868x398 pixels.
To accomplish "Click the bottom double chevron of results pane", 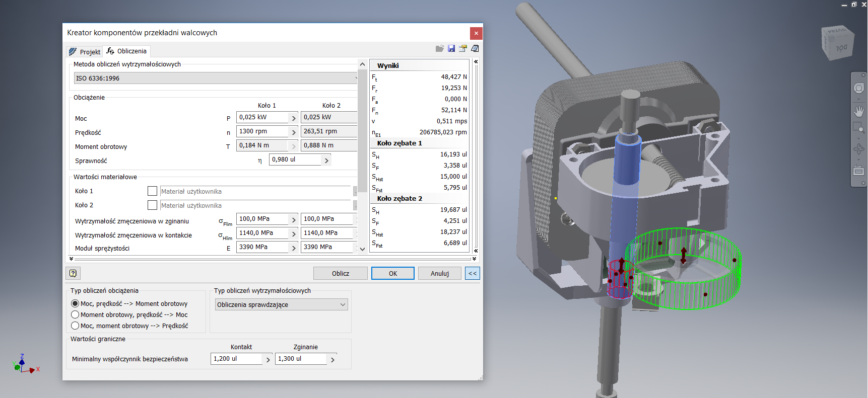I will pos(476,251).
